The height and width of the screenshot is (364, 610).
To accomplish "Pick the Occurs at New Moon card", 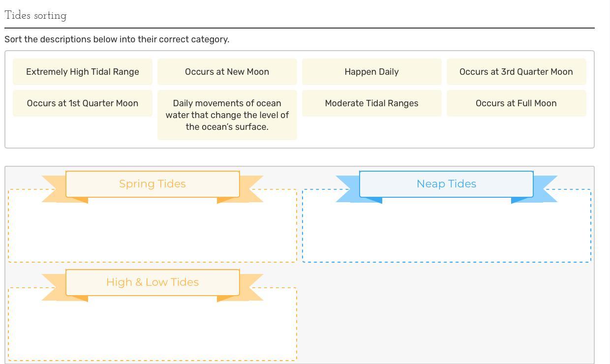I will click(x=227, y=72).
